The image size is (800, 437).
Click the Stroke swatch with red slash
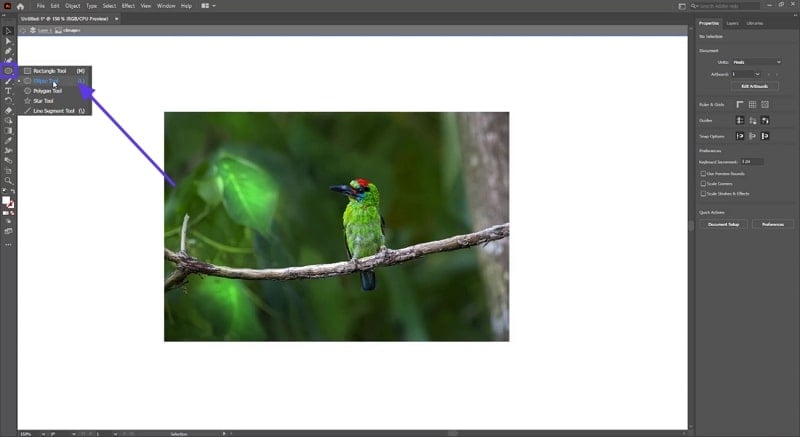coord(11,205)
